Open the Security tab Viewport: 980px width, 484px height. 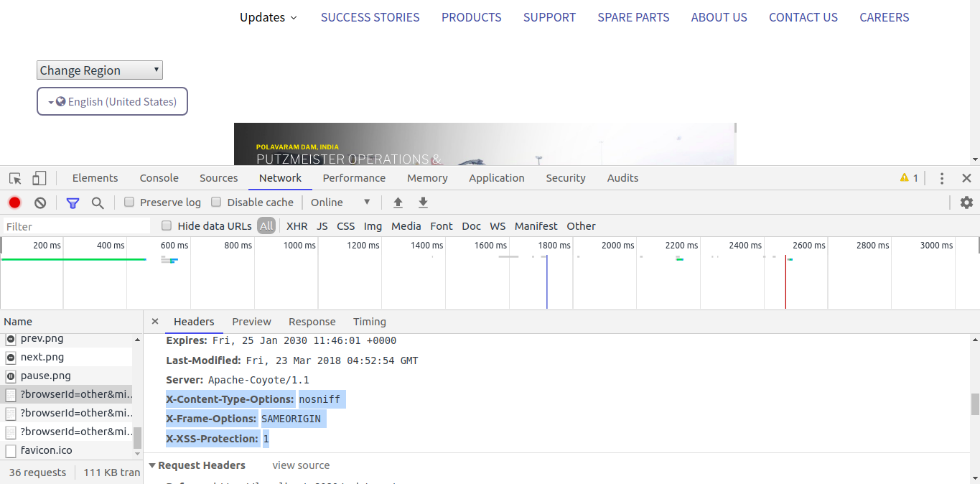click(x=566, y=178)
